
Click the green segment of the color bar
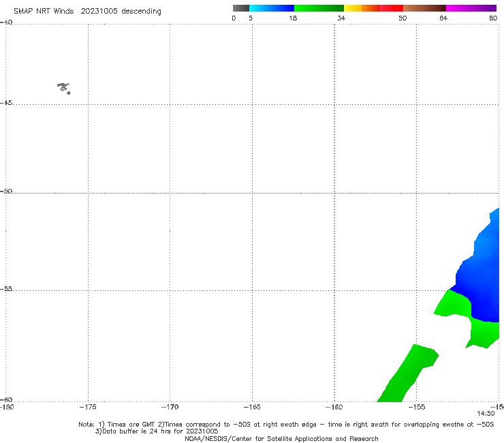click(319, 8)
